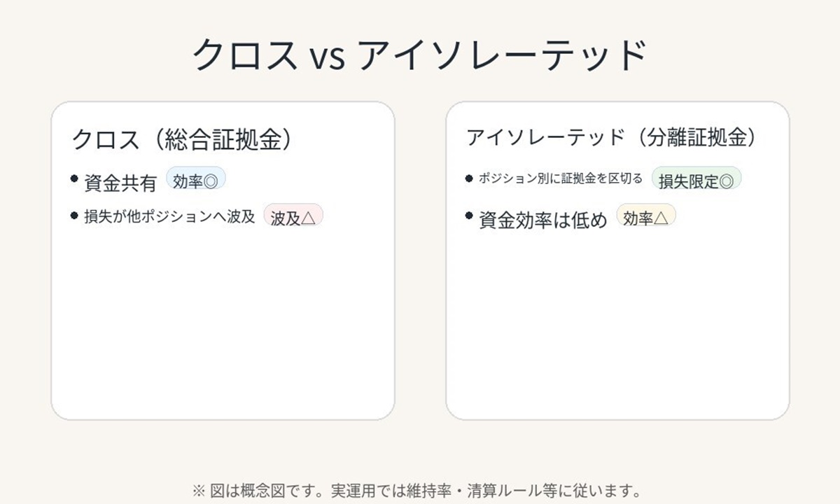Viewport: 840px width, 504px height.
Task: Select the blue 効率◎ badge
Action: click(x=196, y=179)
